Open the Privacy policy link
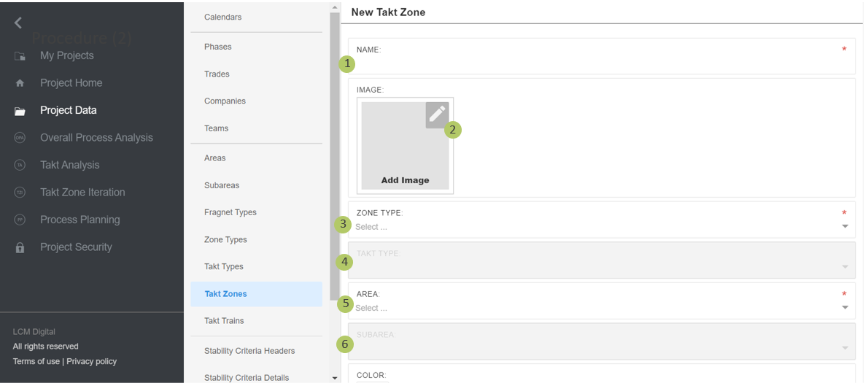 click(x=91, y=362)
